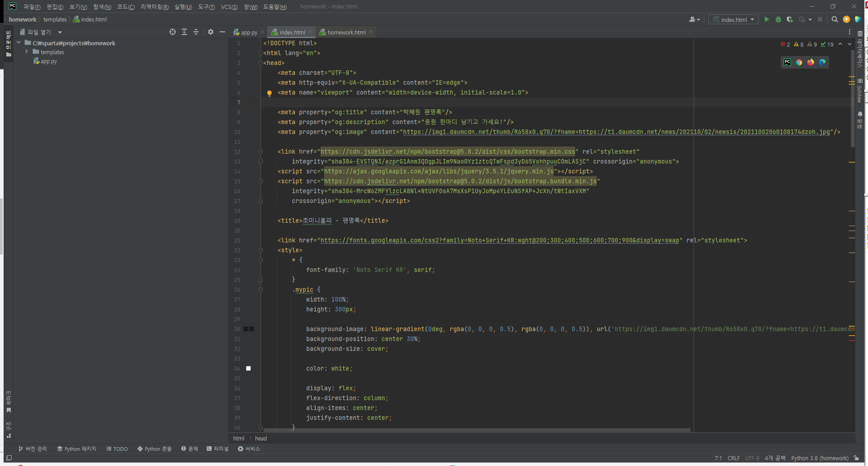Open the 리팩터링(R) menu

(155, 7)
